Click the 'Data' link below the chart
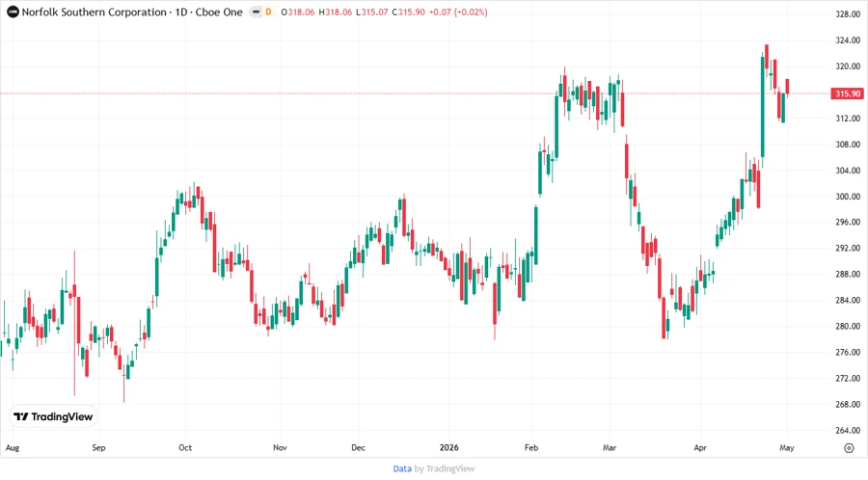The height and width of the screenshot is (480, 868). tap(402, 469)
